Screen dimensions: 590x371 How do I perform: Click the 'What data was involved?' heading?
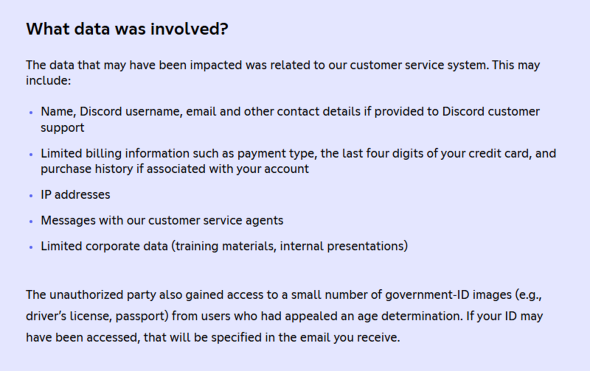(x=127, y=29)
